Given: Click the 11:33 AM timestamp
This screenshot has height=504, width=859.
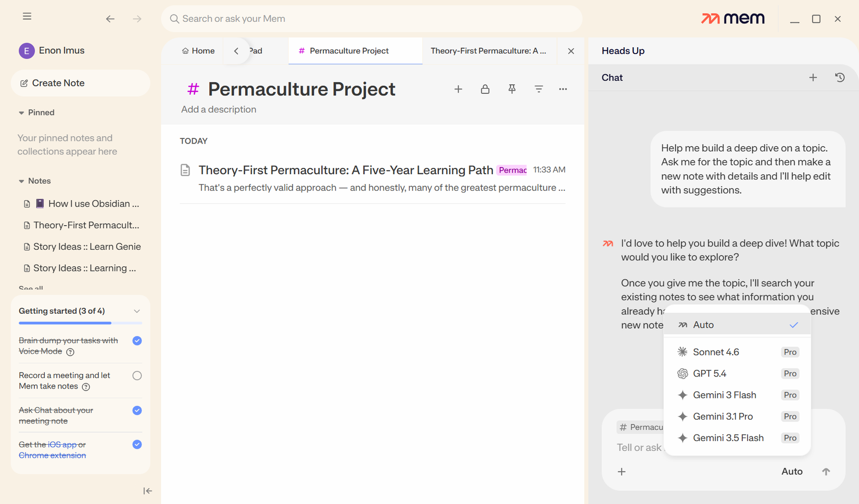Looking at the screenshot, I should click(549, 170).
